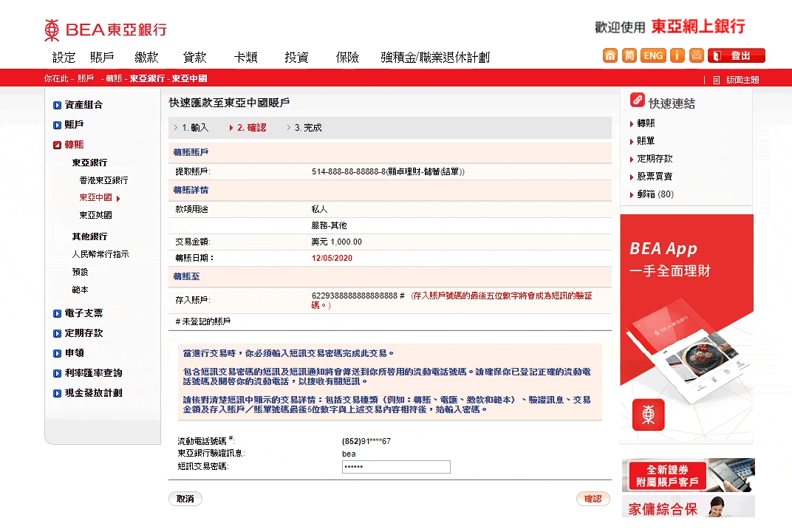Viewport: 792px width, 532px height.
Task: Click the BEA bank logo
Action: coord(105,30)
